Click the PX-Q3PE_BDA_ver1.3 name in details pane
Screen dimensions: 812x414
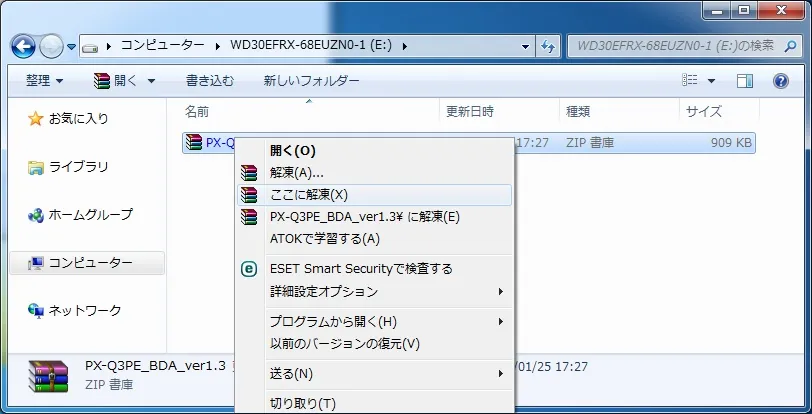(x=155, y=366)
